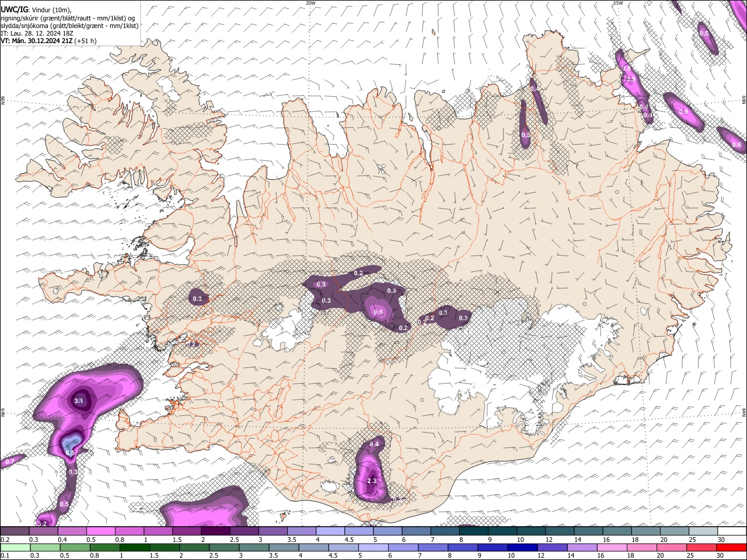747x560 pixels.
Task: Pick the pale green 0.1 swatch in bottom legend
Action: (x=15, y=547)
